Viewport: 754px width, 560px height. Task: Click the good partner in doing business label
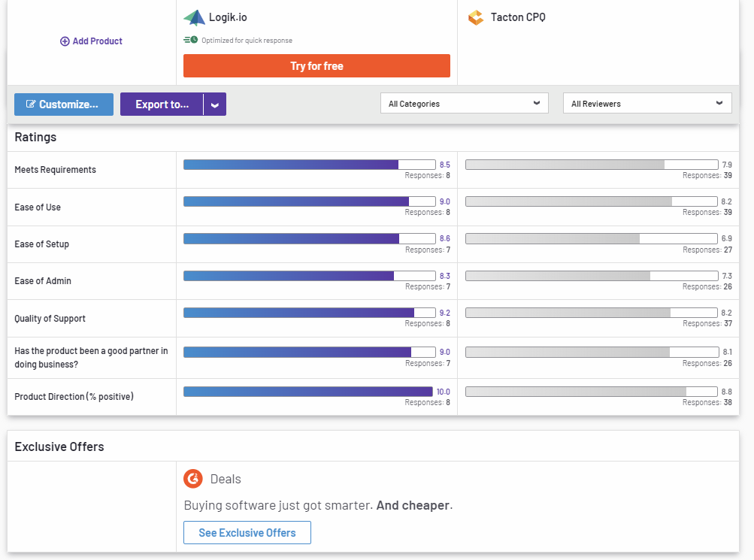tap(92, 358)
